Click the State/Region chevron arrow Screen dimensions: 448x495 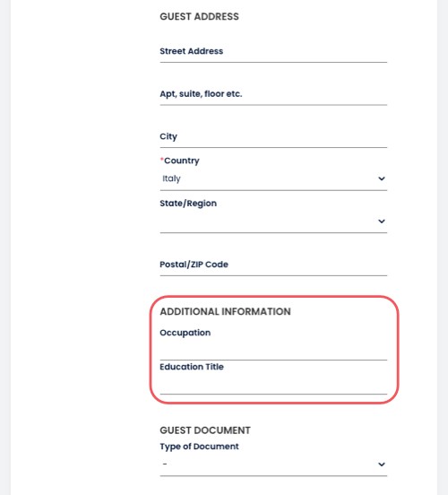pos(382,221)
